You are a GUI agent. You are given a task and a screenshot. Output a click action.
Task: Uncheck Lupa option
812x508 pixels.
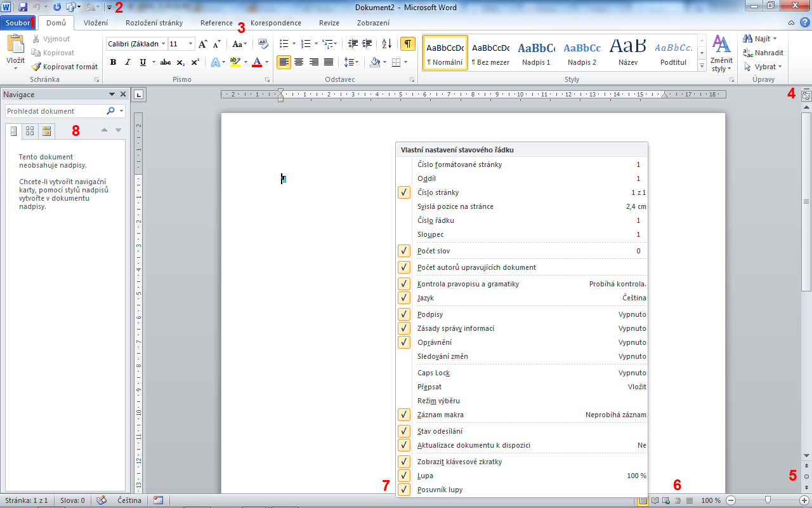click(x=521, y=476)
